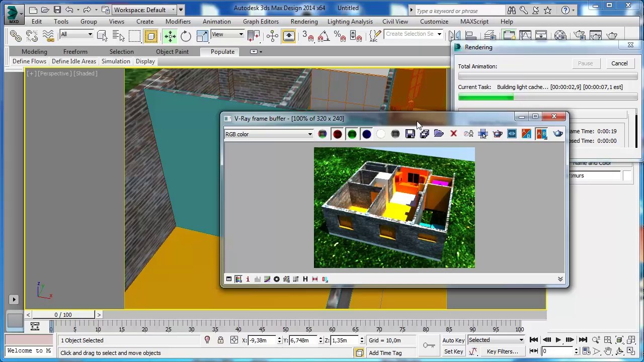Click the X coordinate field
The width and height of the screenshot is (644, 362).
[x=263, y=340]
